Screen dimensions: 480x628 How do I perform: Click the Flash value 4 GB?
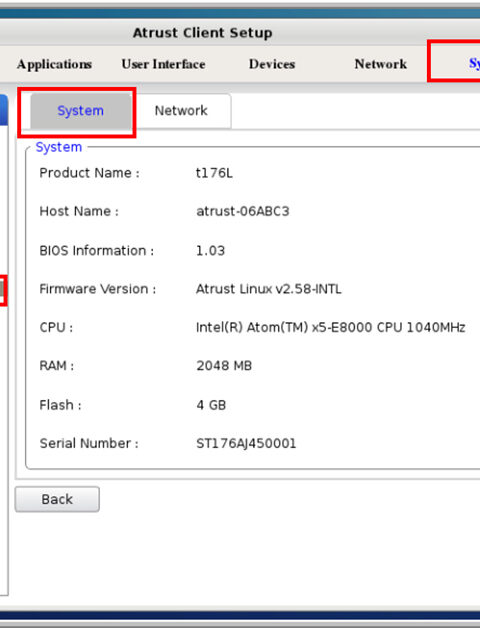coord(211,405)
